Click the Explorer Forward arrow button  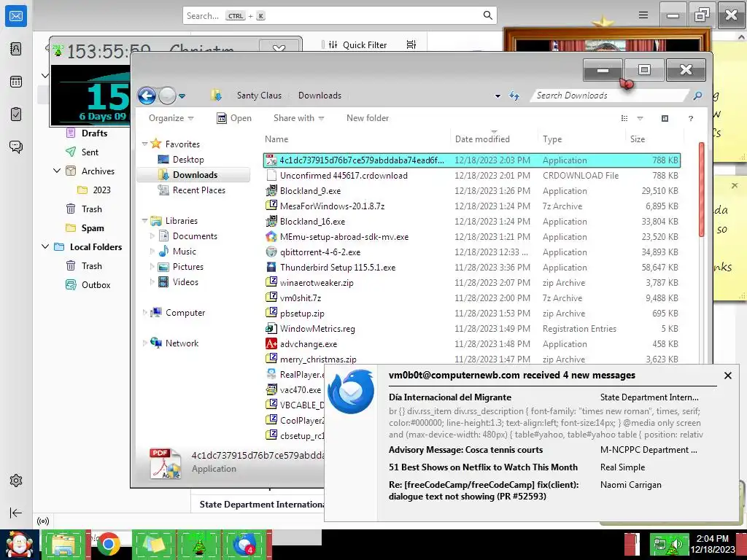(x=167, y=96)
